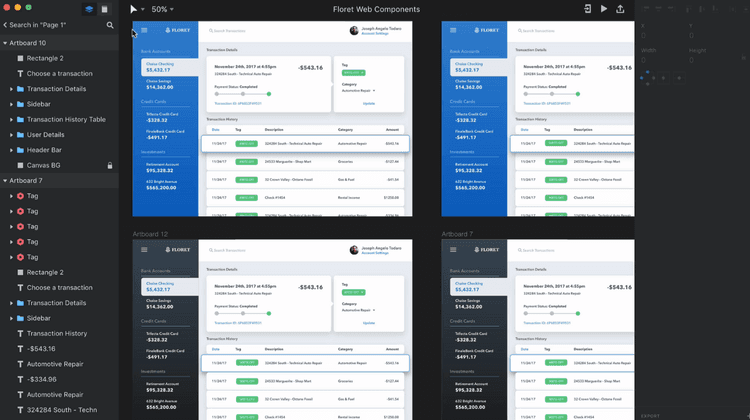The width and height of the screenshot is (750, 420).
Task: Expand the Transaction History Table folder
Action: 11,119
